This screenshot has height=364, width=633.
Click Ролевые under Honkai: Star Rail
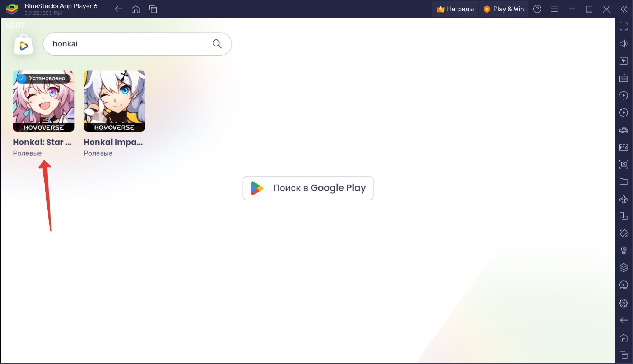[27, 153]
